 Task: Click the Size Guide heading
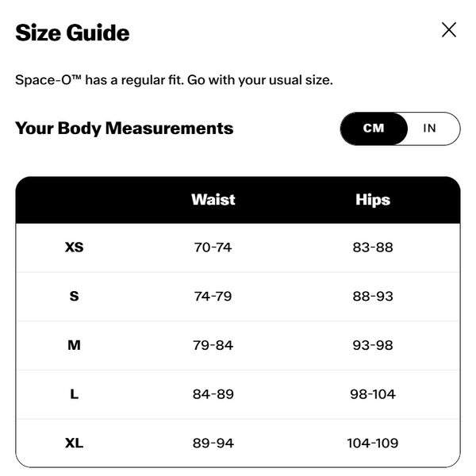pos(72,33)
